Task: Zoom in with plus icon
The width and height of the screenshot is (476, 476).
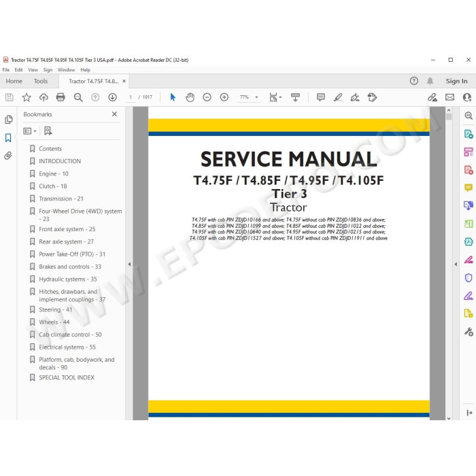Action: tap(224, 97)
